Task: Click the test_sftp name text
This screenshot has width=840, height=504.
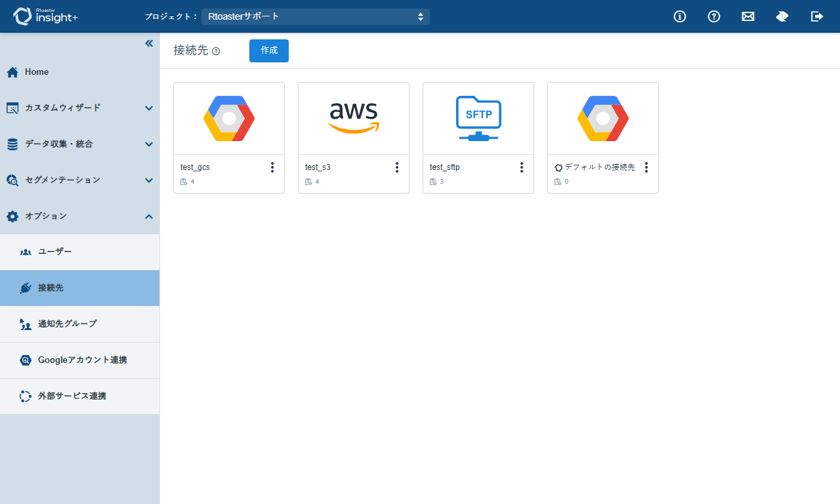Action: [444, 167]
